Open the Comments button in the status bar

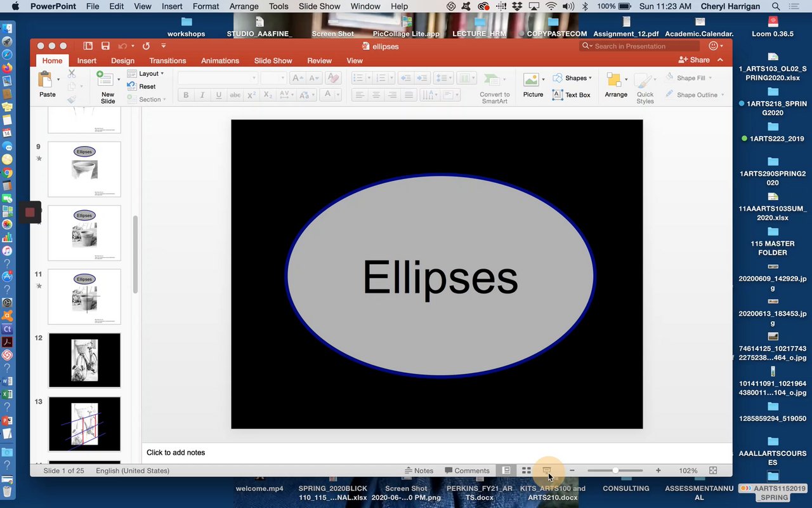pos(468,471)
